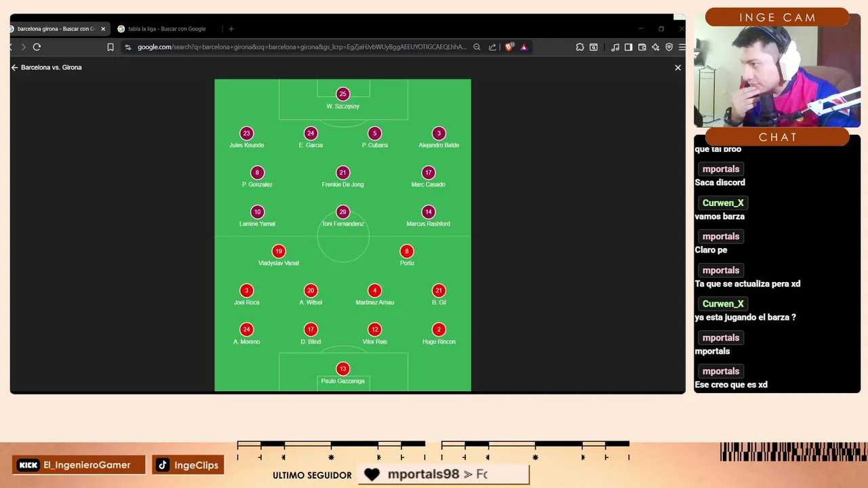This screenshot has height=488, width=868.
Task: Select D. Blind number 17
Action: 311,334
